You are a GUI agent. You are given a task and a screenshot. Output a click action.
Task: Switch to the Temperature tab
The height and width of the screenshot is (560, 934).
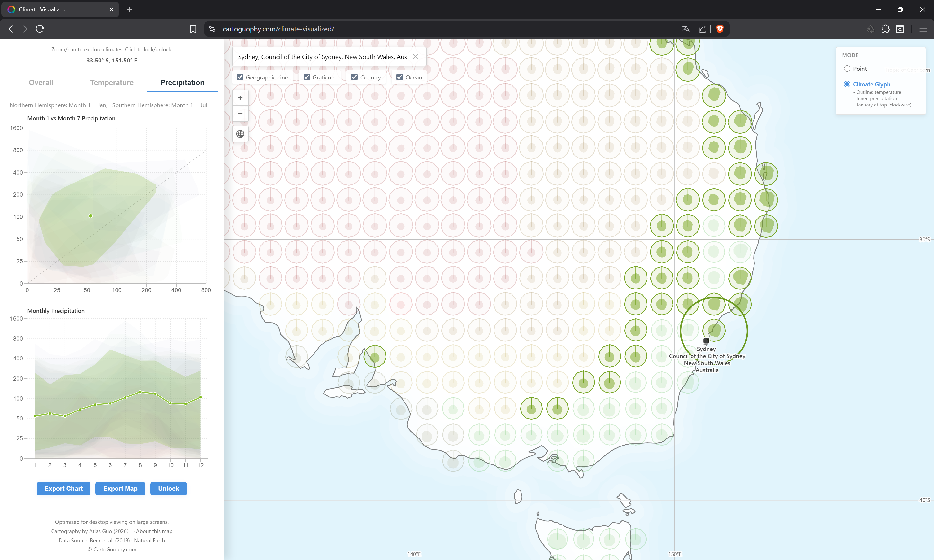[112, 82]
